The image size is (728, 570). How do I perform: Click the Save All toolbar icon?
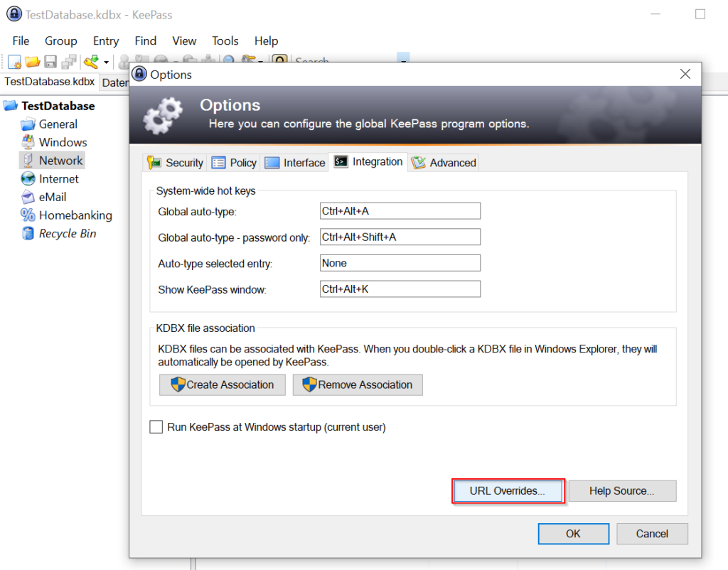point(69,61)
